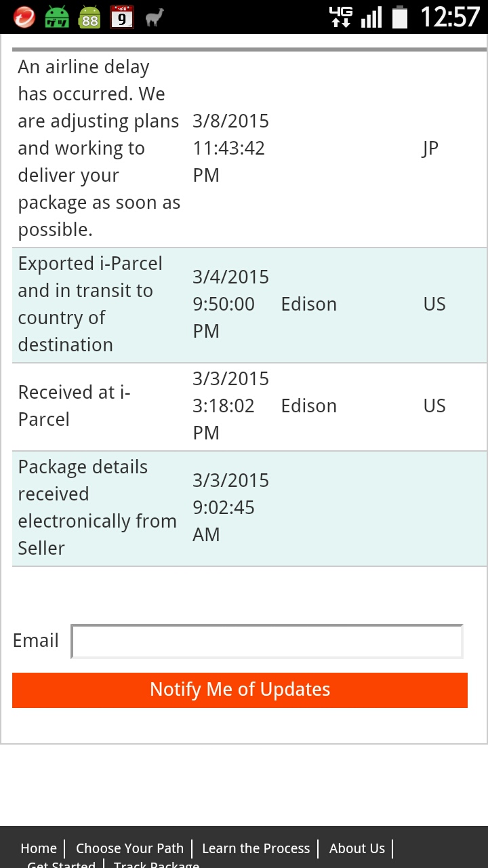Tap the 12:57 clock display
Viewport: 488px width, 868px height.
coord(449,17)
